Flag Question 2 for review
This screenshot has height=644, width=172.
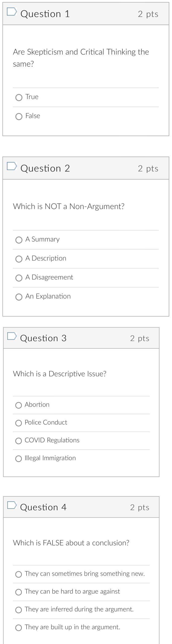pyautogui.click(x=12, y=166)
